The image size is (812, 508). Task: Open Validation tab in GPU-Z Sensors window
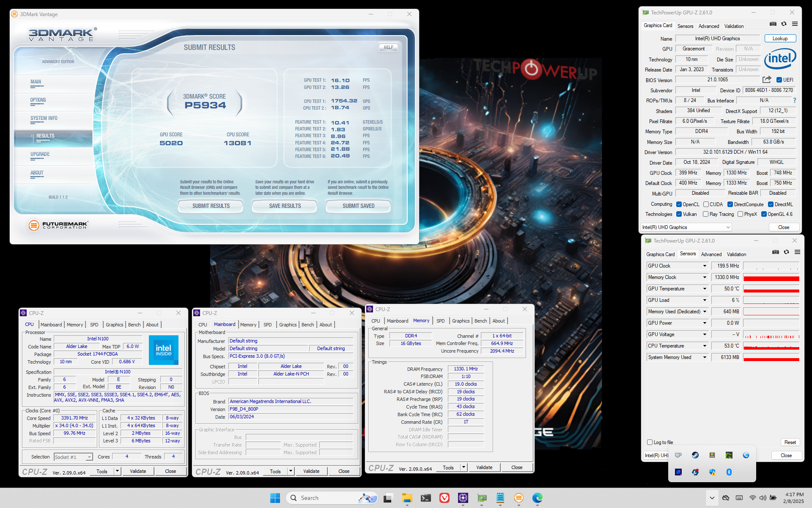(736, 254)
